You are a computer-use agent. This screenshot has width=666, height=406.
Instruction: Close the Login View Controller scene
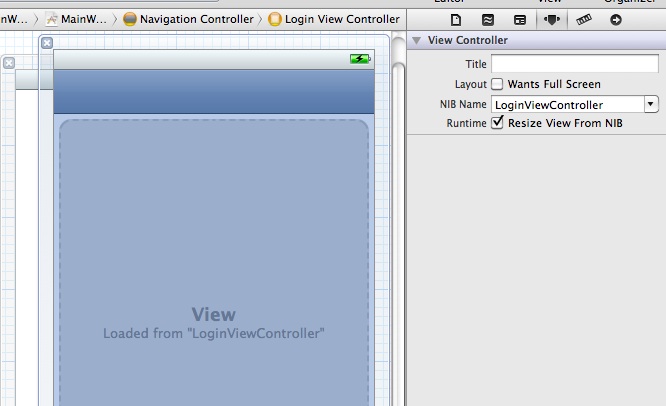(x=47, y=43)
